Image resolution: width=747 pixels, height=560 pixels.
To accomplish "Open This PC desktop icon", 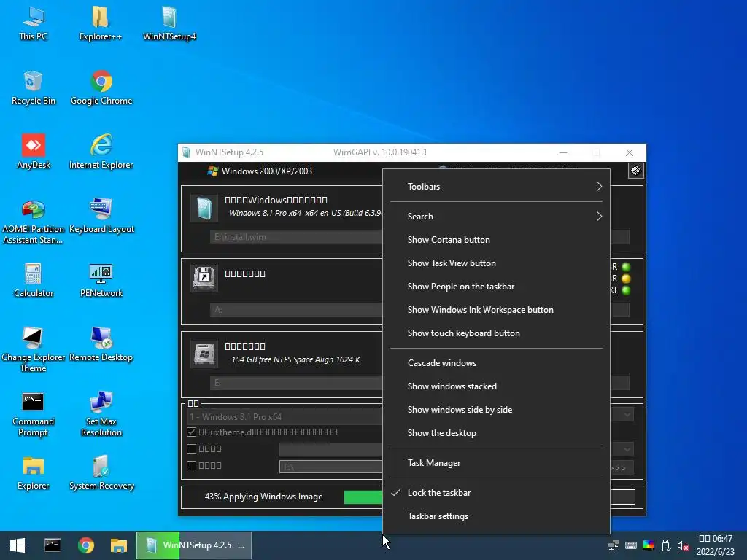I will pyautogui.click(x=34, y=24).
